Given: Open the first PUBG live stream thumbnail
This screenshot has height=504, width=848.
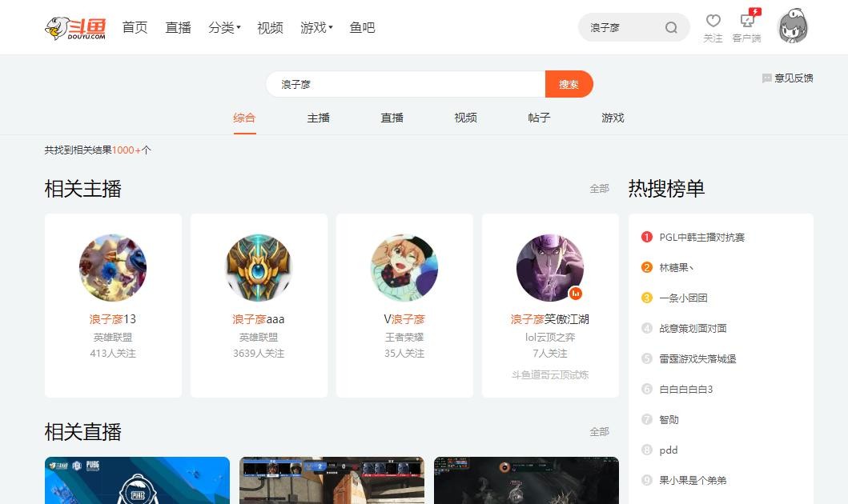Looking at the screenshot, I should [x=137, y=480].
